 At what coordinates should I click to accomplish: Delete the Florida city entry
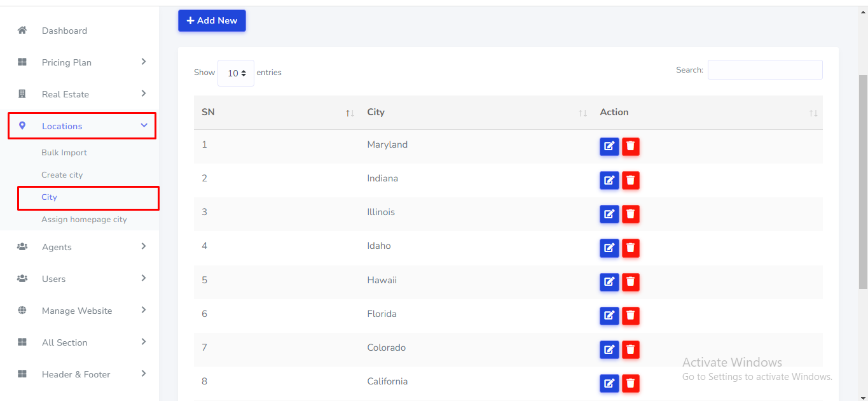click(x=630, y=315)
